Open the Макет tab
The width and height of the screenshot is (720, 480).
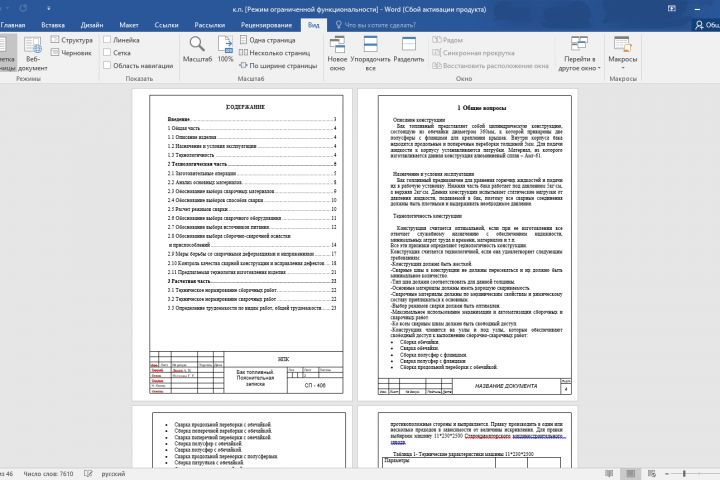(x=129, y=25)
